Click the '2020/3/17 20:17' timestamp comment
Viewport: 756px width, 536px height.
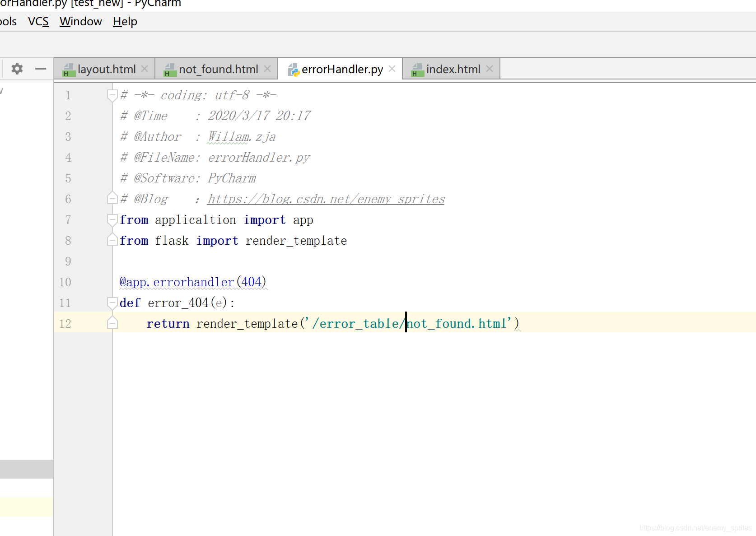(x=259, y=116)
